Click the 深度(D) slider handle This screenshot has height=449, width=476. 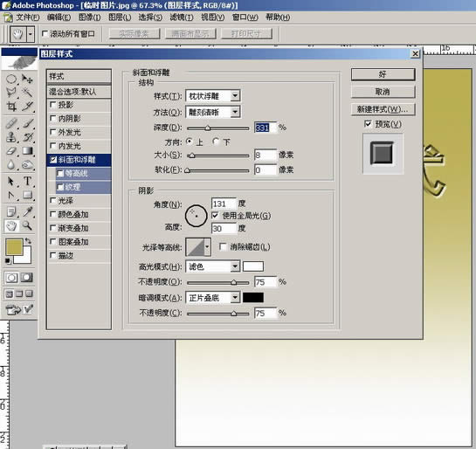click(x=208, y=128)
